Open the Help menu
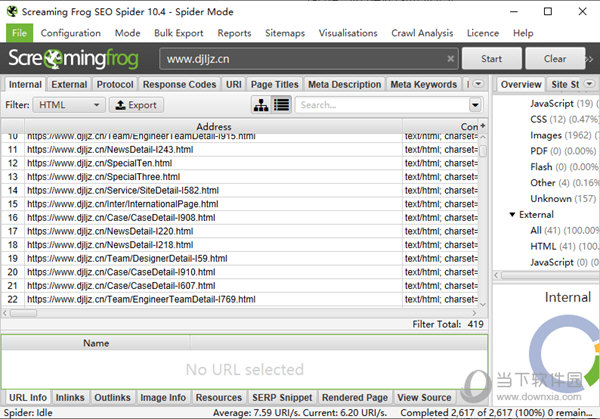 pyautogui.click(x=523, y=33)
